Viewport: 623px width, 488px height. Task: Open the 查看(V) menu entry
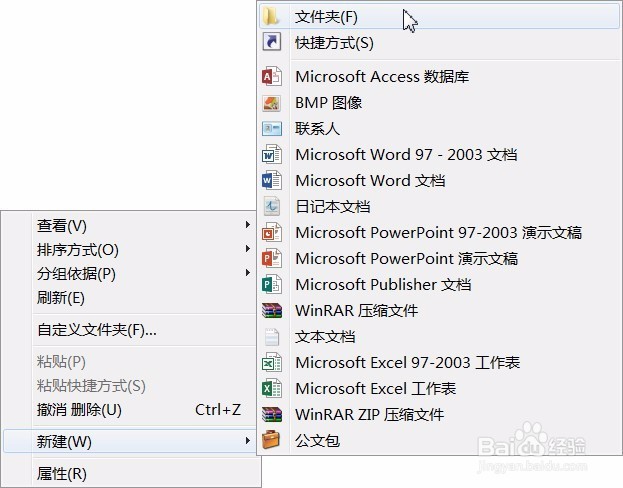point(130,225)
